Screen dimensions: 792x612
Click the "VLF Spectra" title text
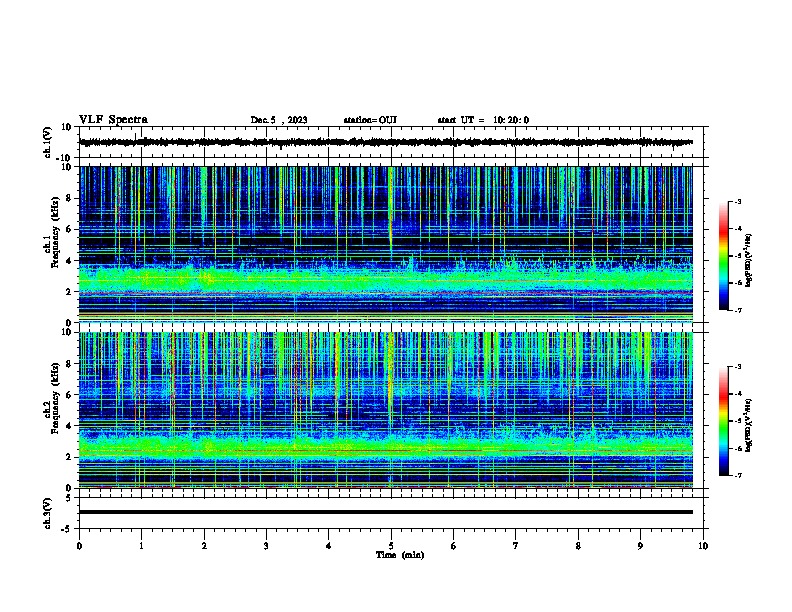click(113, 119)
